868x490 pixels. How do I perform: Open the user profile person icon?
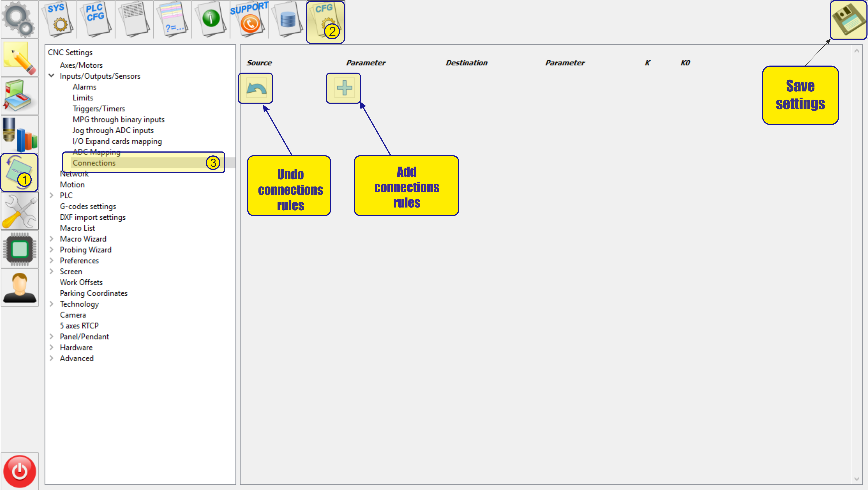19,288
